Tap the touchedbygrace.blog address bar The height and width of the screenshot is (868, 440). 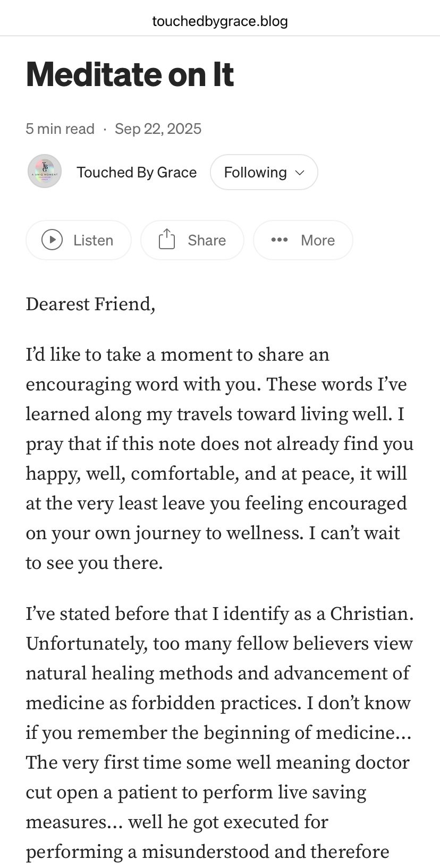pyautogui.click(x=220, y=21)
